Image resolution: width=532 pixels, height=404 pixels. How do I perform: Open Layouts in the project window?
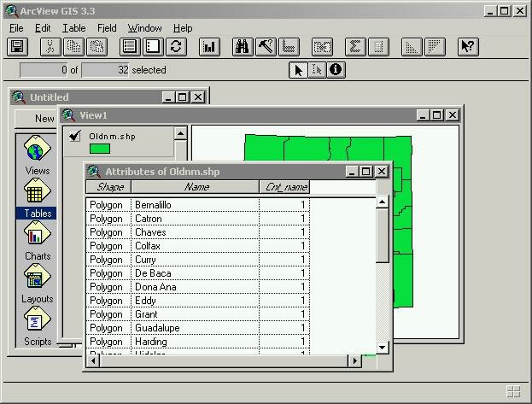point(37,284)
